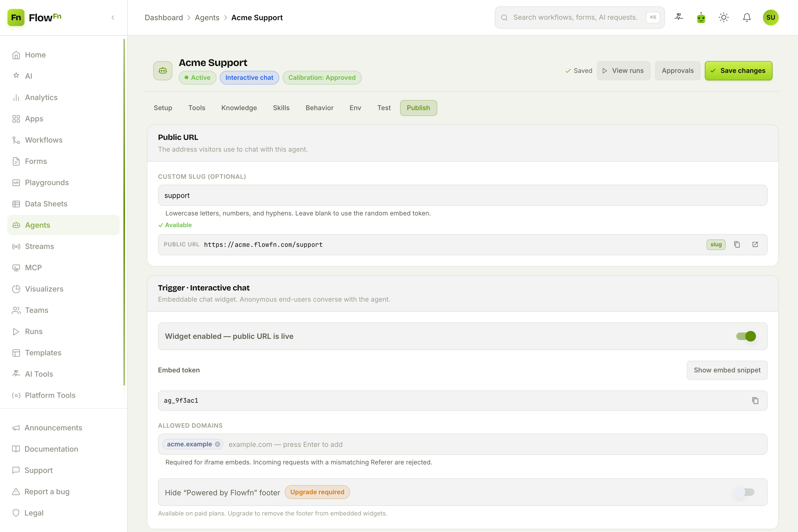
Task: Click Show embed snippet
Action: [727, 370]
